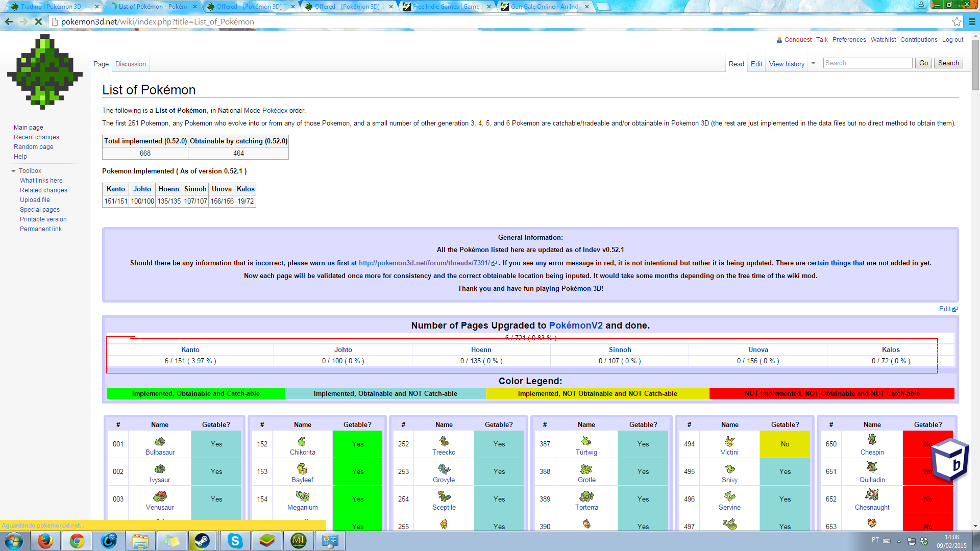The height and width of the screenshot is (551, 980).
Task: Click the Kanto heading in the progress table
Action: [190, 350]
